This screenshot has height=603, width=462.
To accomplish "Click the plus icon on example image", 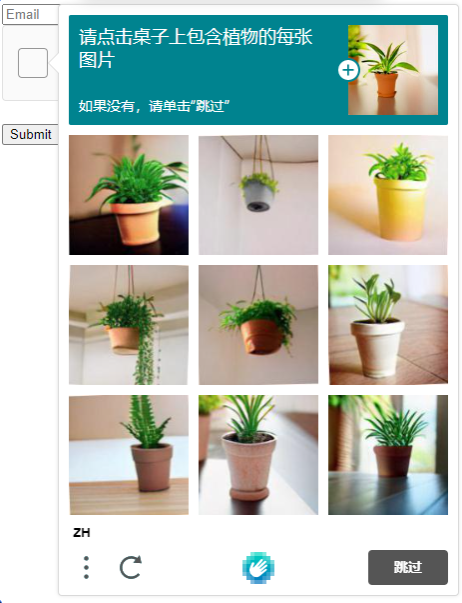I will point(348,70).
